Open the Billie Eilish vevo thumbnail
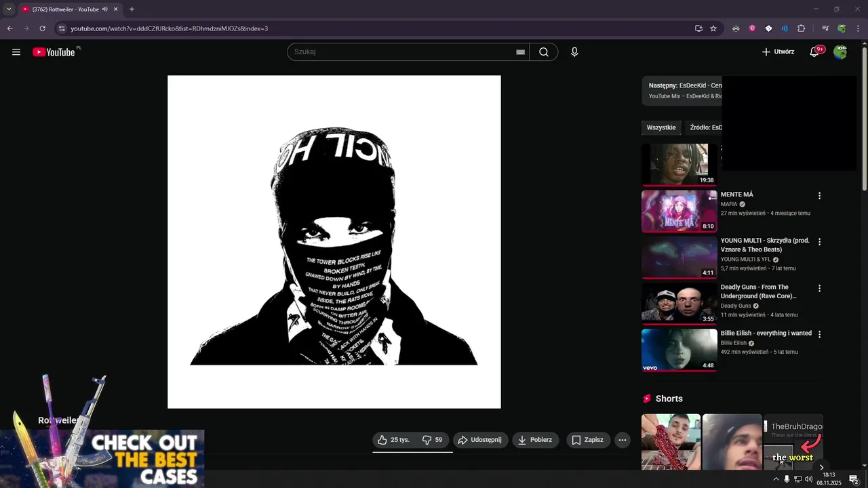Screen dimensions: 868x488 coord(679,350)
